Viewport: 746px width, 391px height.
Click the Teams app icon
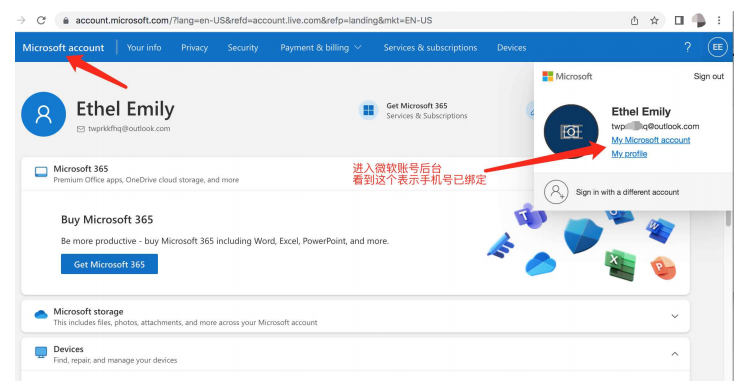[529, 217]
